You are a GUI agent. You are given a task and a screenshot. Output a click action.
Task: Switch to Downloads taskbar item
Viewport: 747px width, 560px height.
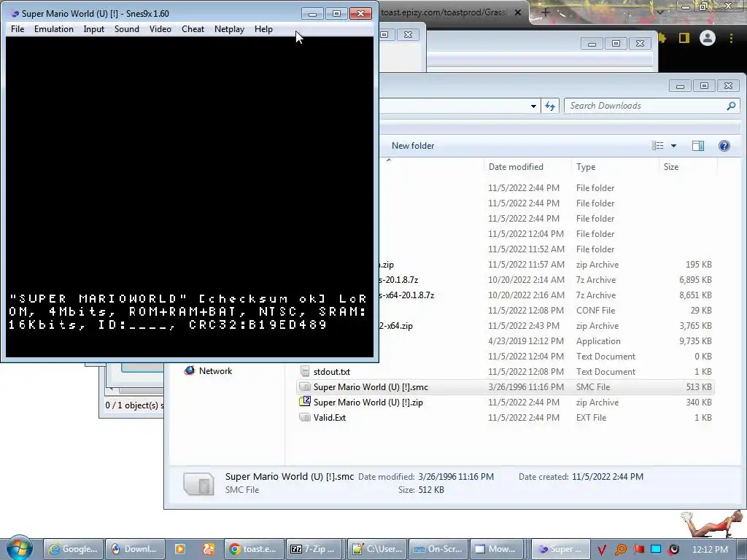[135, 549]
